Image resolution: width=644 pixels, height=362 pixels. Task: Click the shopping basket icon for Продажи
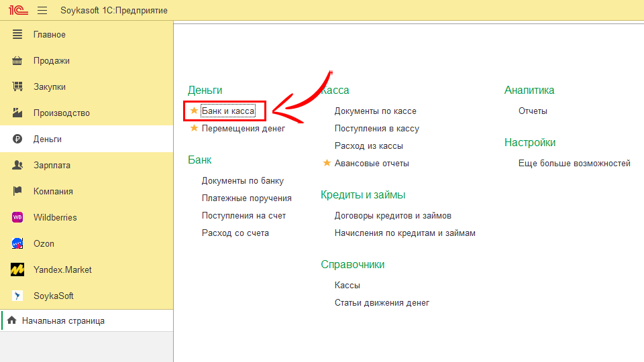coord(18,61)
